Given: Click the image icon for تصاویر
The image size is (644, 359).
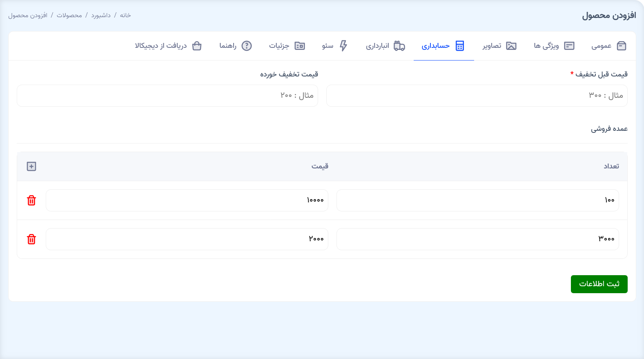Looking at the screenshot, I should coord(511,46).
